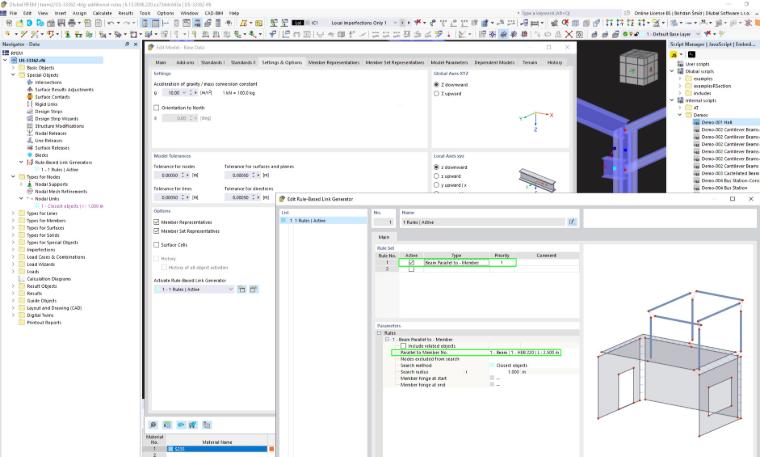Click the JS icon in Script Manager toolbar
Screen dimensions: 760x457
[674, 55]
